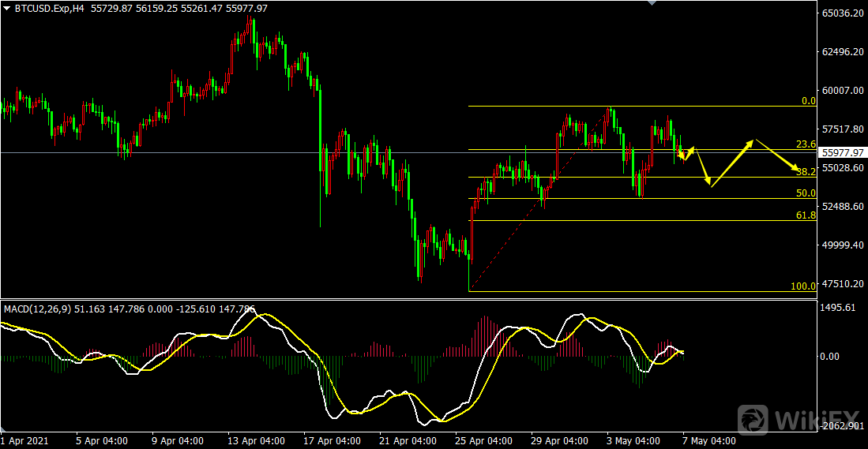
Task: Select the Fibonacci 0.0 level label
Action: pos(808,101)
